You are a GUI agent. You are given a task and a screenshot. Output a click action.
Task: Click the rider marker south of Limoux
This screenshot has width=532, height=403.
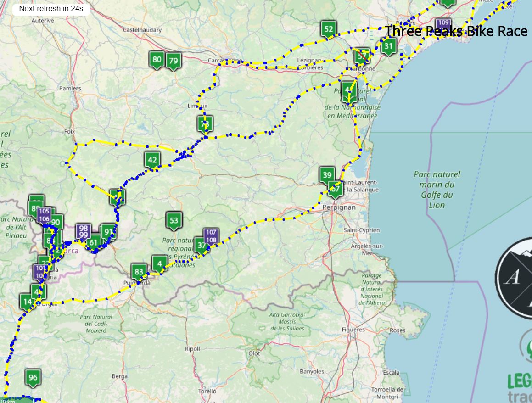point(205,124)
